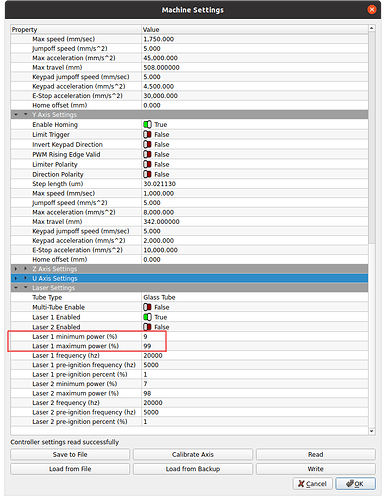Select the Step length value 30.021130

coord(159,184)
